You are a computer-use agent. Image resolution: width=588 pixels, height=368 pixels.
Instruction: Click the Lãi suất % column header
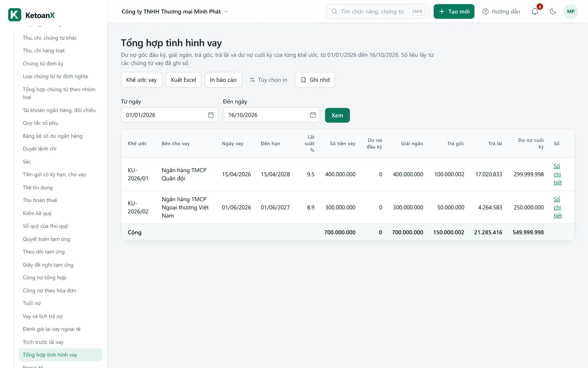(x=309, y=144)
